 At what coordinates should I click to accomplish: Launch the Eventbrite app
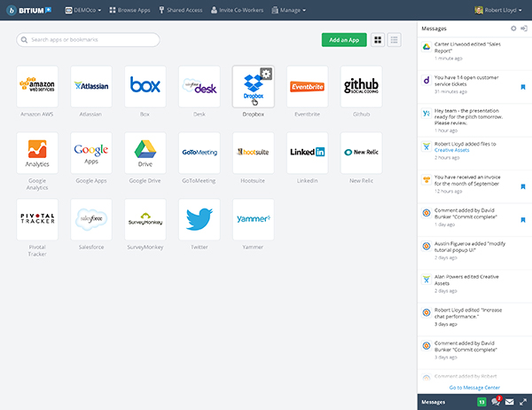click(307, 87)
